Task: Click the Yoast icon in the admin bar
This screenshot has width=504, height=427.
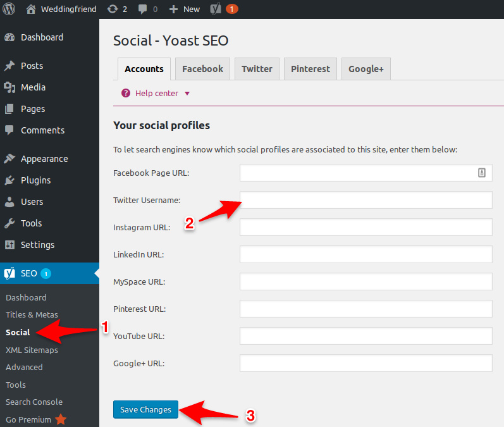Action: pos(216,9)
